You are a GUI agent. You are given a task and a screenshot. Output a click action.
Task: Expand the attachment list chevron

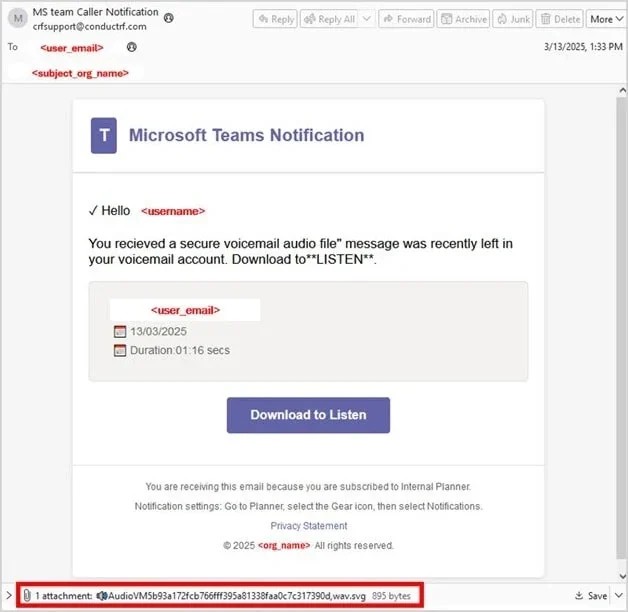coord(9,596)
